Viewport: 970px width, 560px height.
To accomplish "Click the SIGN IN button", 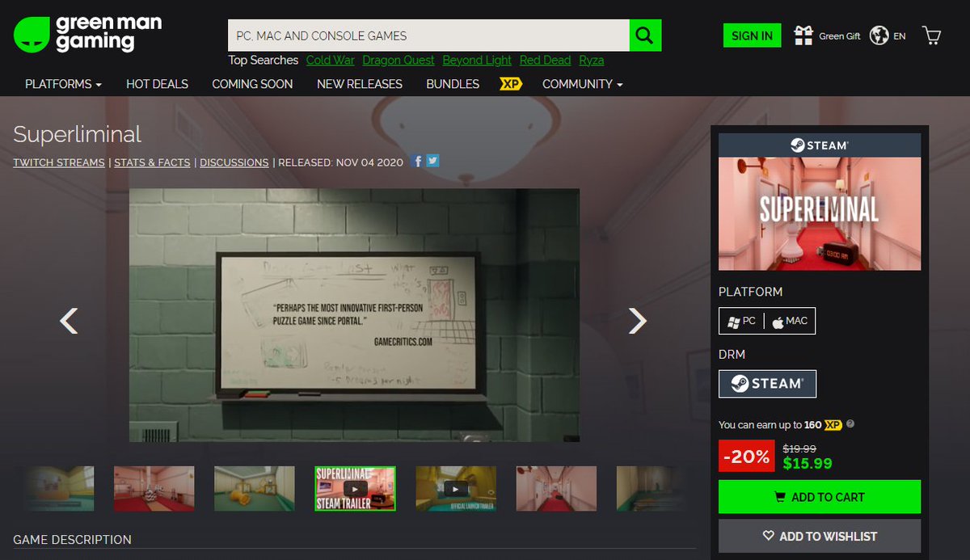I will point(752,36).
